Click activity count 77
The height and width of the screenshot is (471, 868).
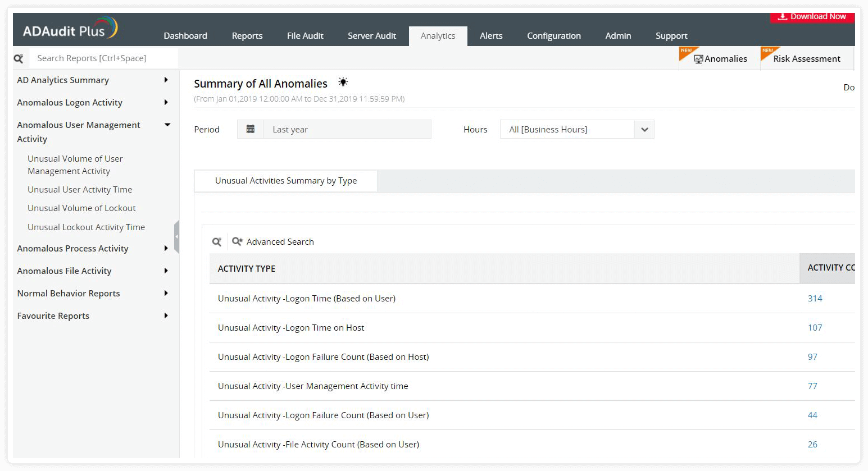(812, 386)
